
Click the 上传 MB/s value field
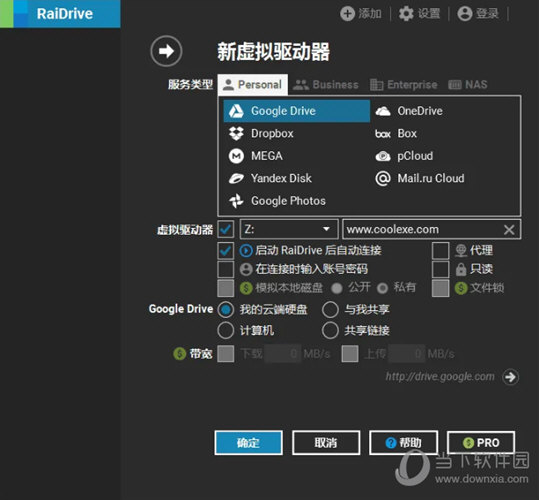pos(407,354)
